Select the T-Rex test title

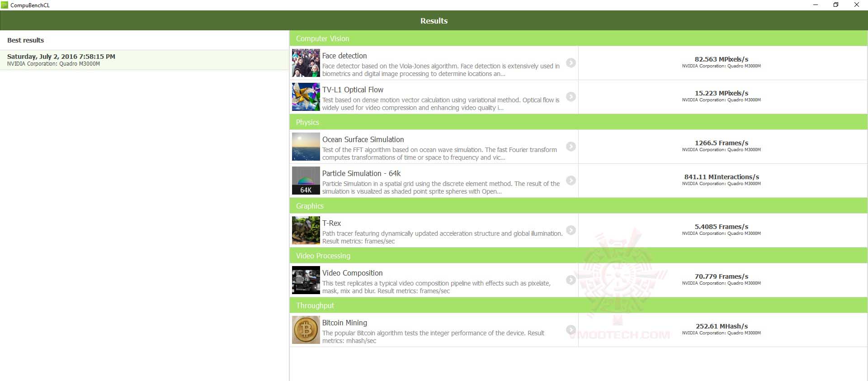coord(331,223)
